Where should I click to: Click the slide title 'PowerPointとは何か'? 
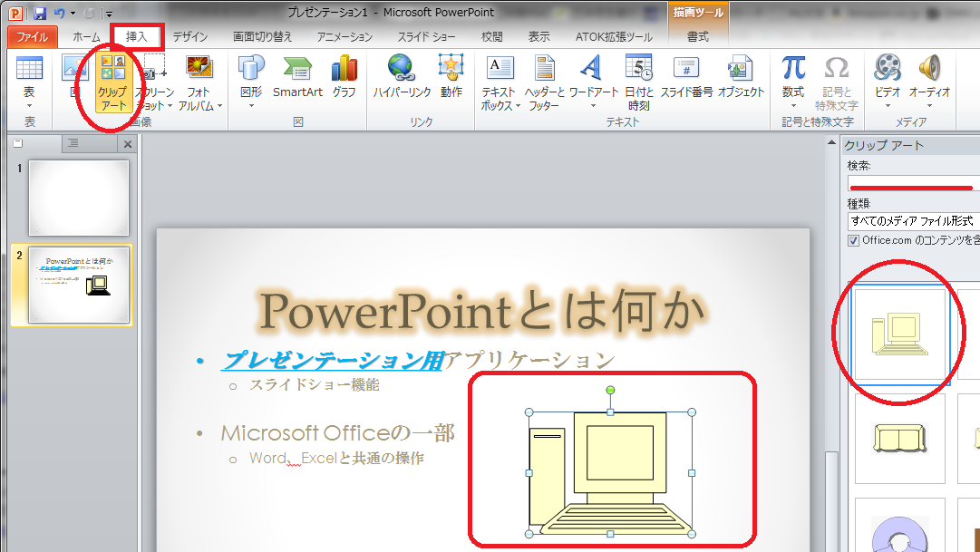[x=482, y=310]
